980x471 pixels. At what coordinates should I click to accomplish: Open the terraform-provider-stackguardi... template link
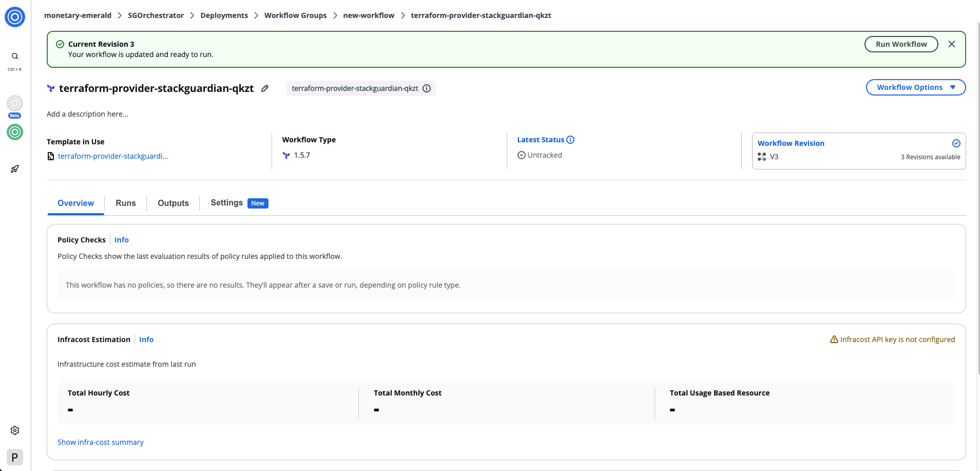[113, 156]
